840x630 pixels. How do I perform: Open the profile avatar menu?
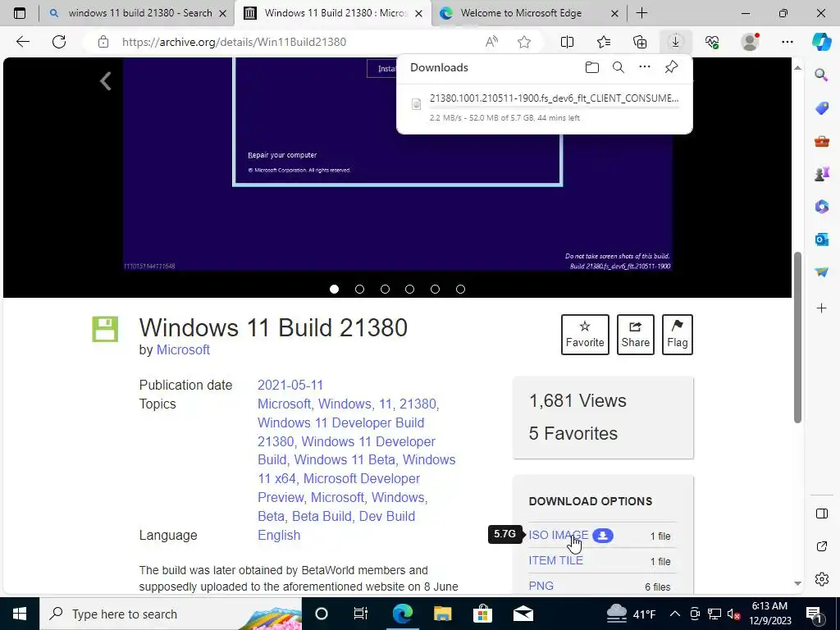click(750, 42)
